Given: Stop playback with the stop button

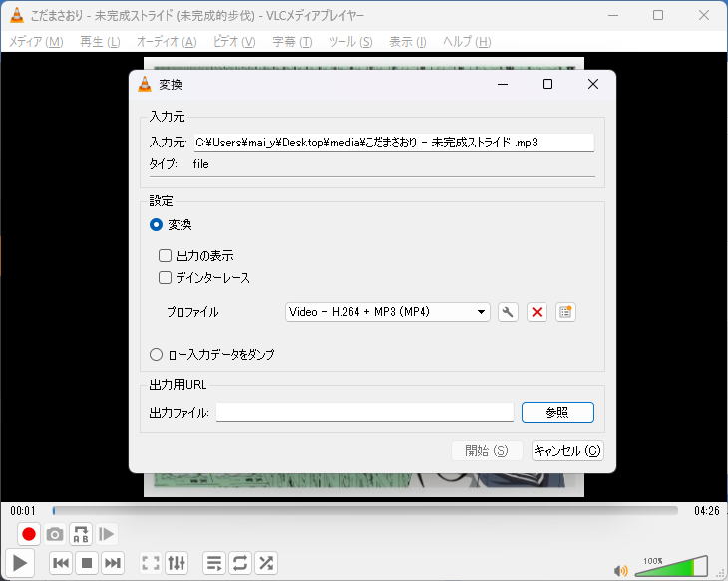Looking at the screenshot, I should [87, 563].
